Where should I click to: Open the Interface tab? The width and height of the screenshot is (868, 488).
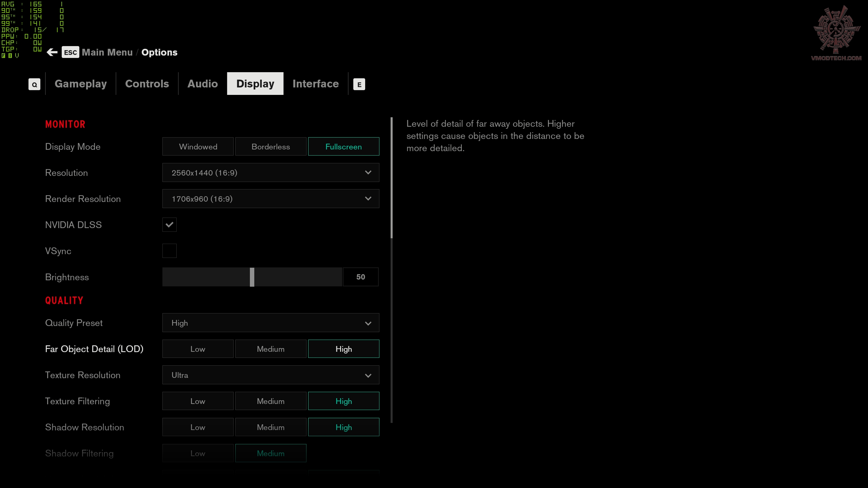(315, 84)
